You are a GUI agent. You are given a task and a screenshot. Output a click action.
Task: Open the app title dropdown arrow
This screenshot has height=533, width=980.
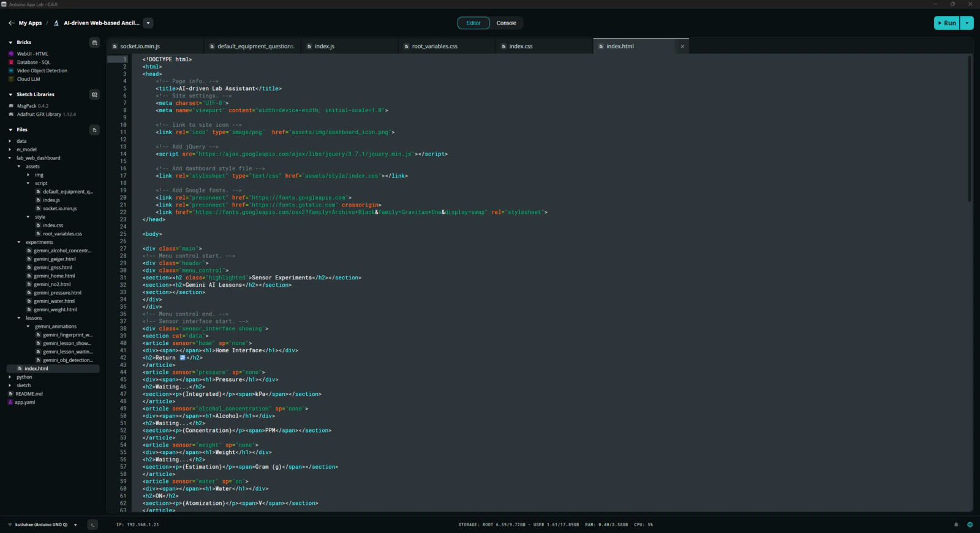148,23
